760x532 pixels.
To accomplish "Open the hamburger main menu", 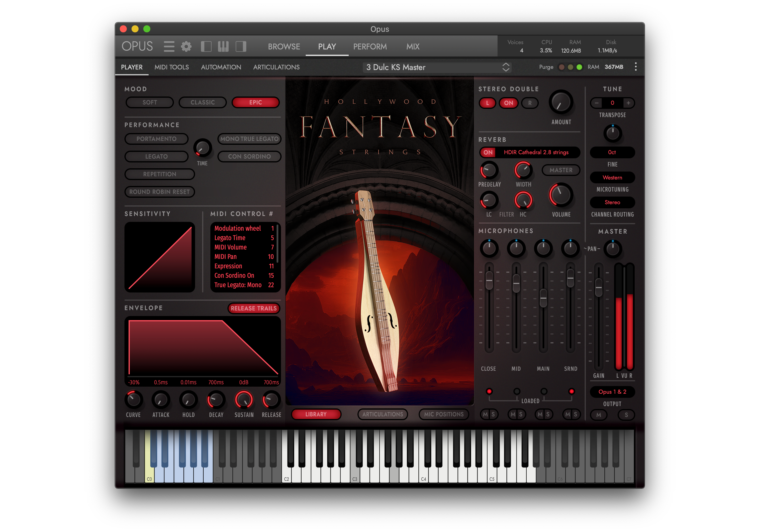I will [169, 47].
